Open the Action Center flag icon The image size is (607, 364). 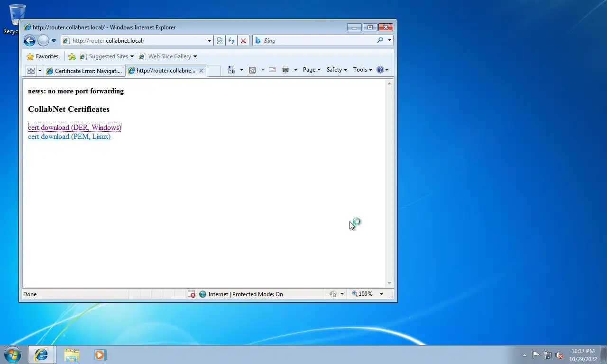pyautogui.click(x=536, y=355)
